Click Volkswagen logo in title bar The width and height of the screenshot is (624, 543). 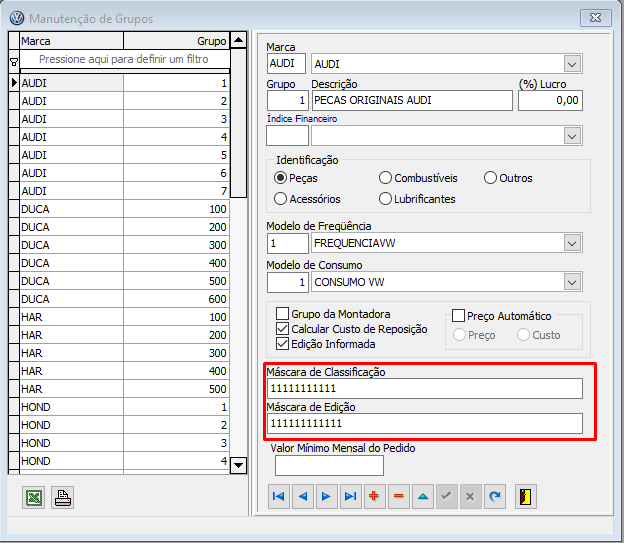[x=17, y=18]
